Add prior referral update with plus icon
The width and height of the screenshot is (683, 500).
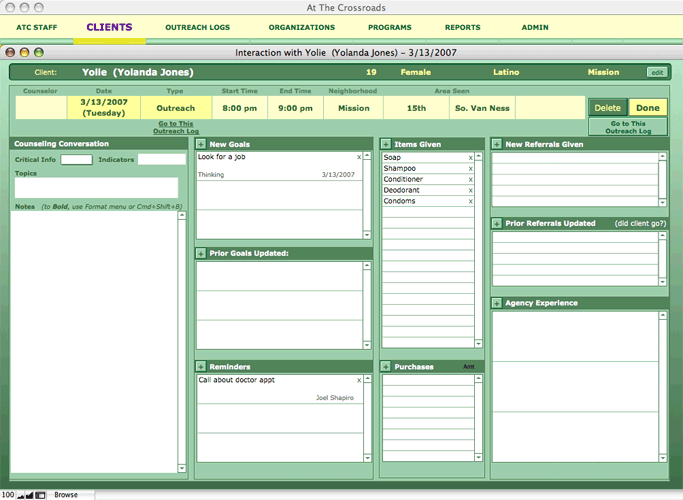(497, 223)
